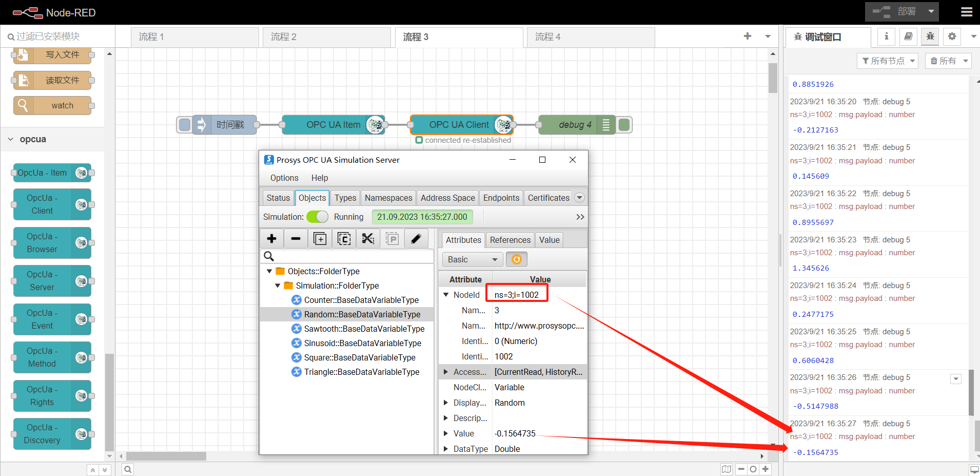Expand the Value attribute row
Image resolution: width=980 pixels, height=476 pixels.
446,433
